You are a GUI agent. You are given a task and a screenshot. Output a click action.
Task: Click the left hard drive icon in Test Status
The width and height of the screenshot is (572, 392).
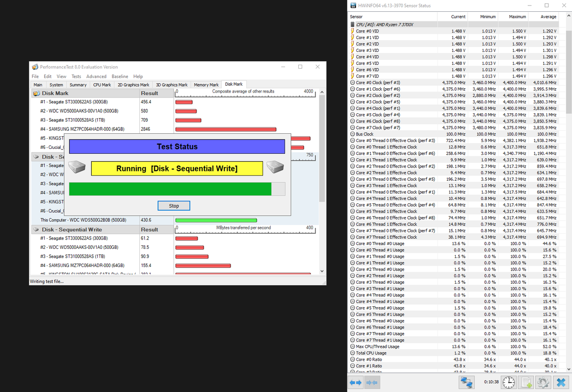pos(77,167)
